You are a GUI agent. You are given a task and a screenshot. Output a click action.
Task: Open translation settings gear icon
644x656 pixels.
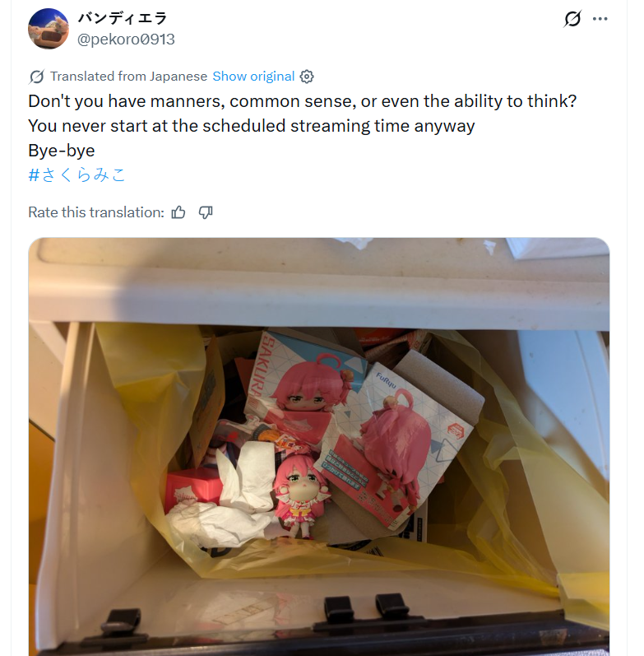coord(307,77)
